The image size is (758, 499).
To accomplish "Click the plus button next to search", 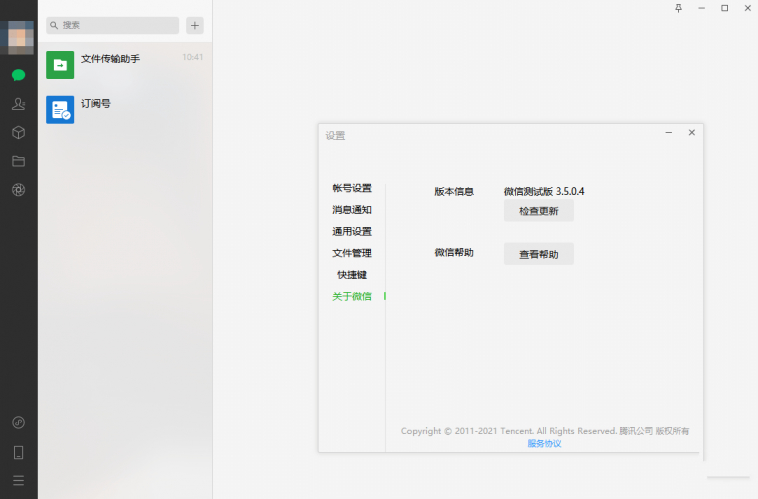I will click(x=195, y=26).
